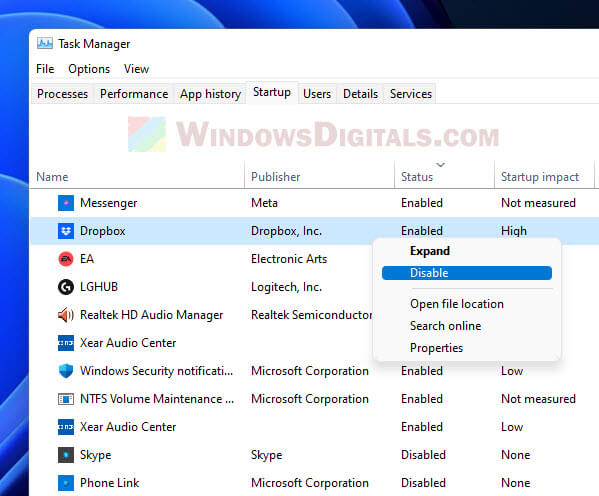Select the NTFS Volume Maintenance row name
Viewport: 599px width, 496px height.
pos(157,399)
